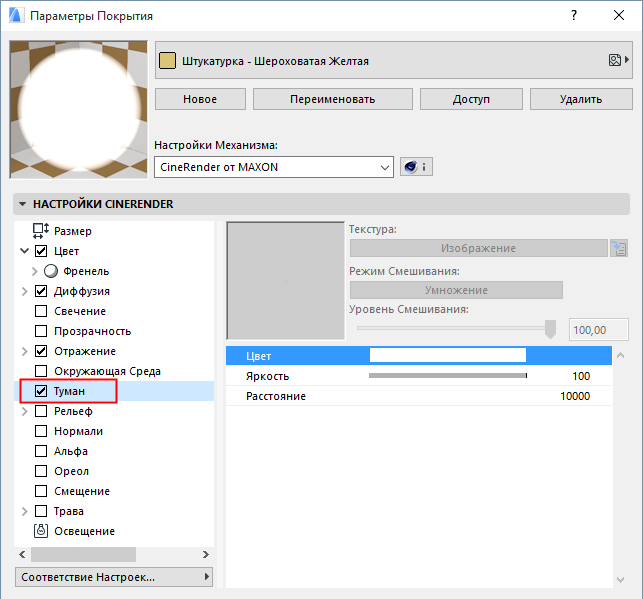Click the channel list scroll right arrow
This screenshot has width=643, height=599.
coord(205,554)
